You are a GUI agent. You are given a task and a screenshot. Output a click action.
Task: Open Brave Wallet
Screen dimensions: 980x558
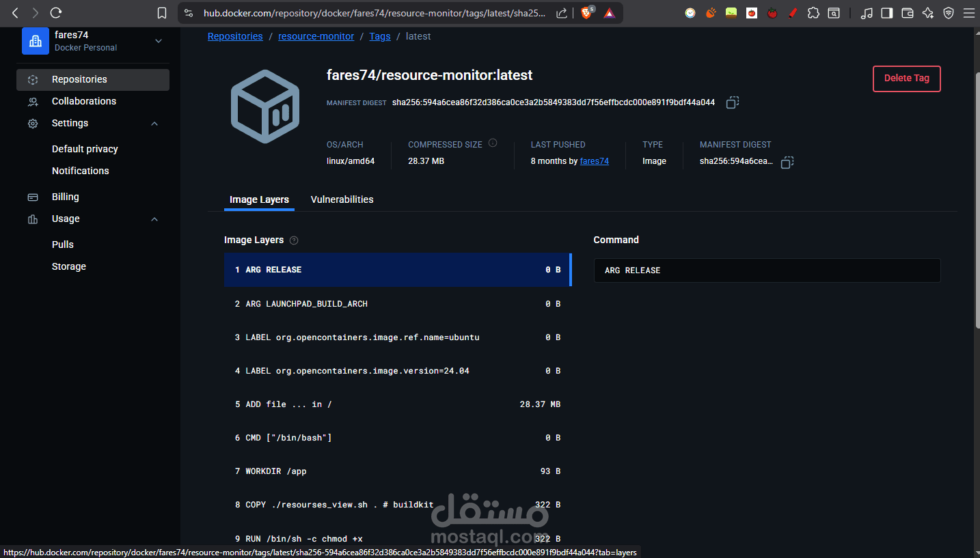pyautogui.click(x=908, y=13)
